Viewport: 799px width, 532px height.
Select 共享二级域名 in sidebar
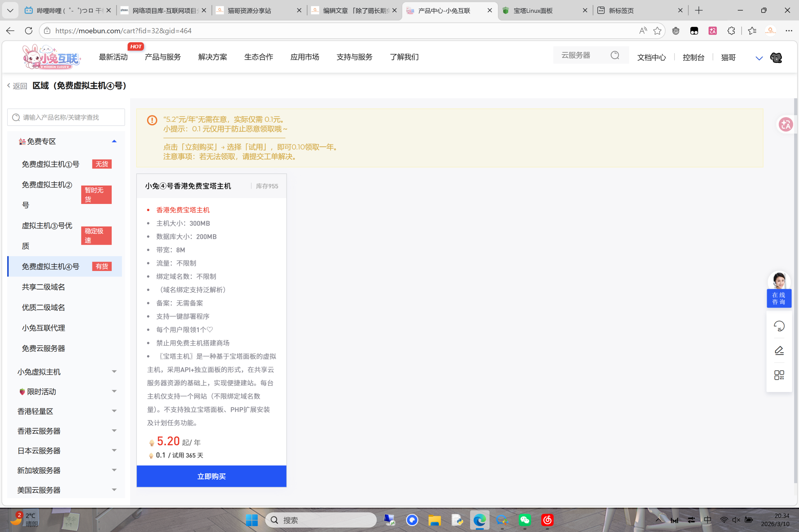pos(43,287)
